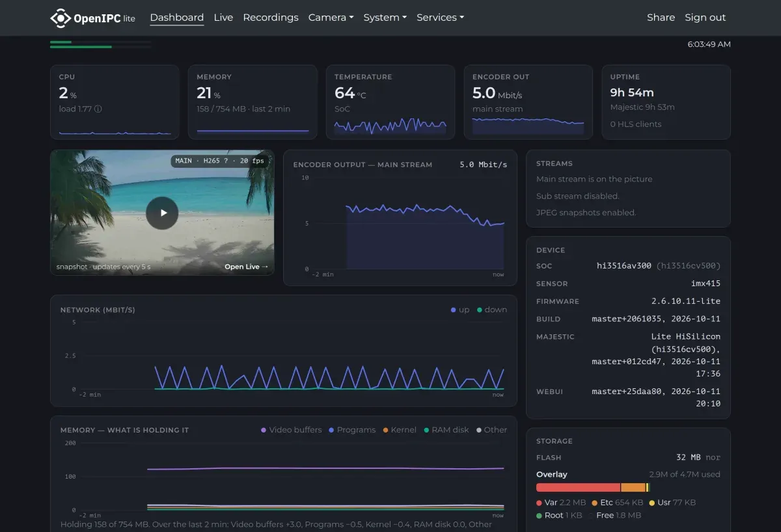781x532 pixels.
Task: Click the camera snapshot thumbnail
Action: pos(162,213)
